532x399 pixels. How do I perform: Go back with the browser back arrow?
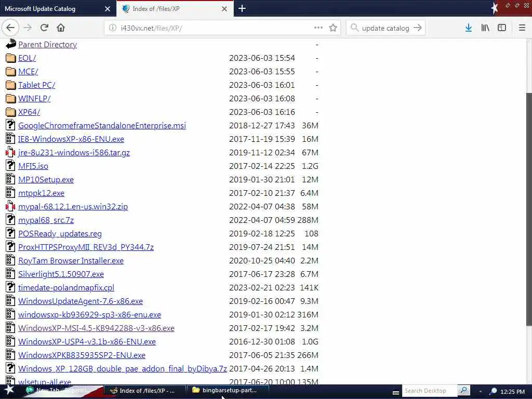point(10,28)
